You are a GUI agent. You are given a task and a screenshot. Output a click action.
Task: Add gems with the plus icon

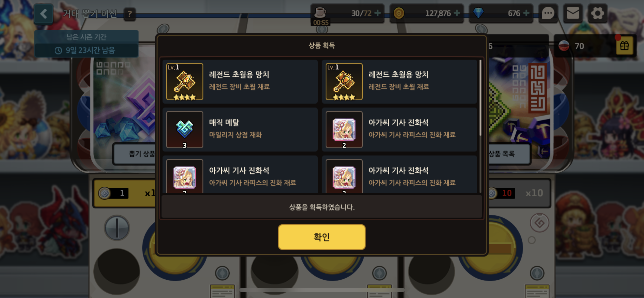pos(526,13)
